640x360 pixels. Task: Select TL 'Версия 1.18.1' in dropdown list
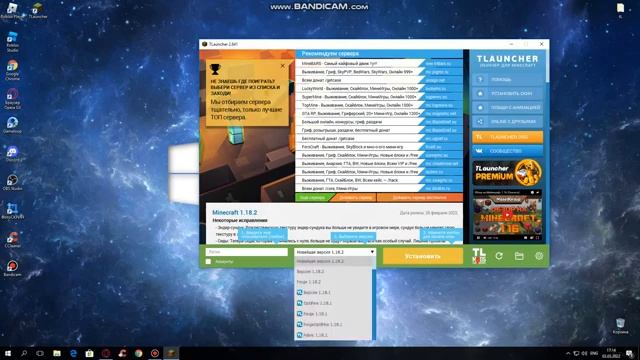pyautogui.click(x=333, y=293)
